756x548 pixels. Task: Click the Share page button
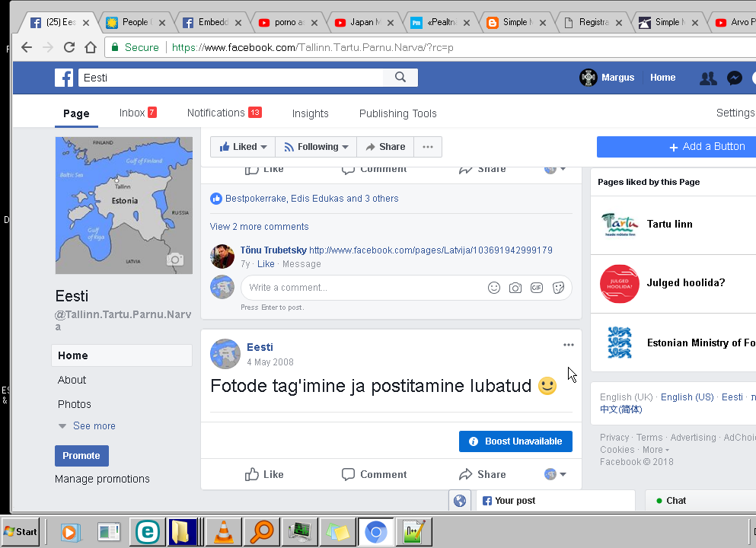385,147
